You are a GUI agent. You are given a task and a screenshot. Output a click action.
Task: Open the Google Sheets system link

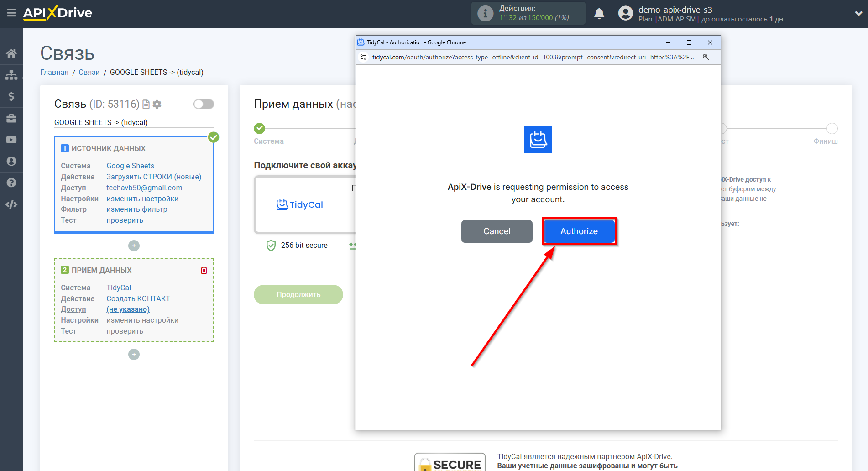(x=131, y=166)
